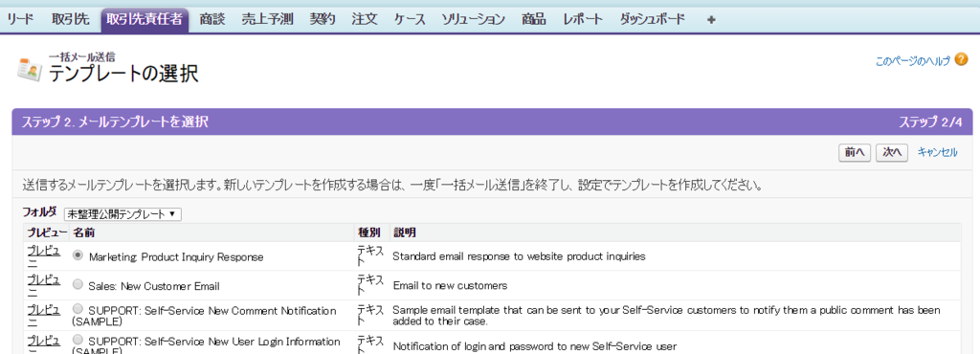The width and height of the screenshot is (980, 354).
Task: Open the plus tab for all tabs
Action: coord(711,19)
